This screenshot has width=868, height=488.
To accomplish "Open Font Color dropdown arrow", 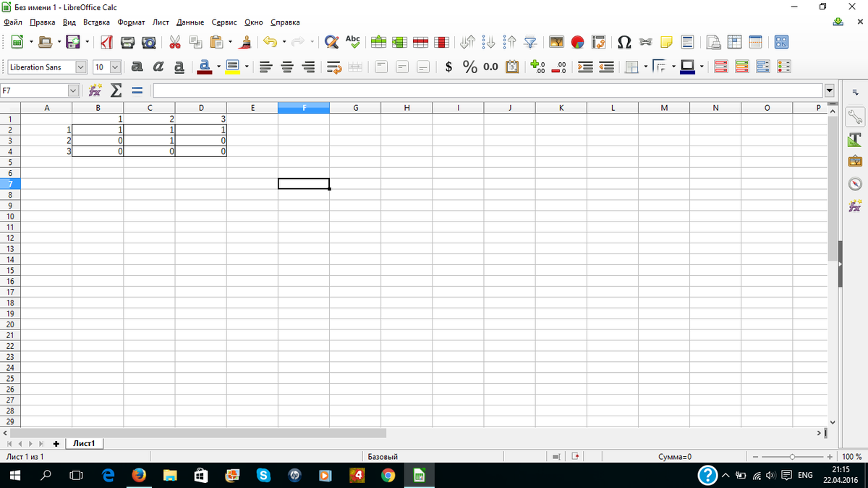I will click(218, 67).
